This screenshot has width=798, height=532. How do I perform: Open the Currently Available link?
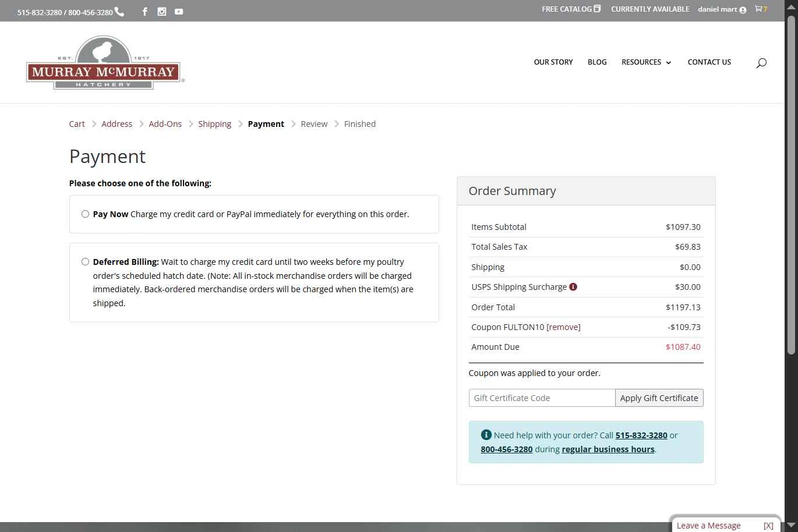pyautogui.click(x=650, y=9)
